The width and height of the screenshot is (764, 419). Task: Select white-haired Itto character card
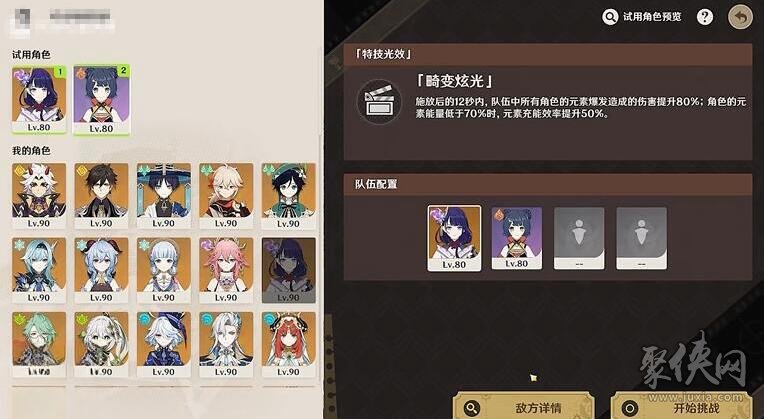(x=39, y=195)
